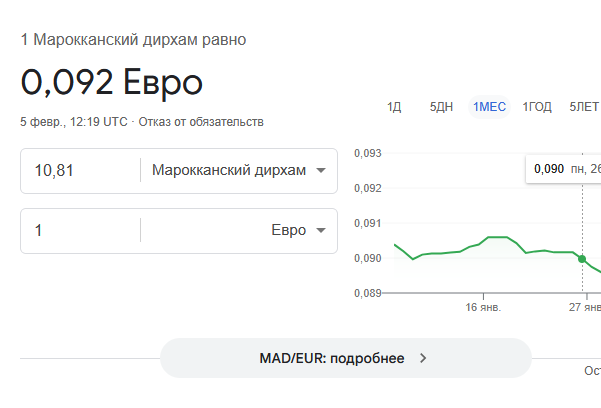Click the 16 янв. axis label
The width and height of the screenshot is (601, 408).
(483, 308)
